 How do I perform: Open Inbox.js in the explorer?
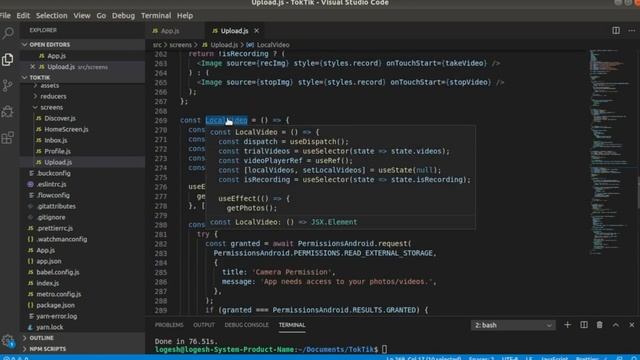83,140
